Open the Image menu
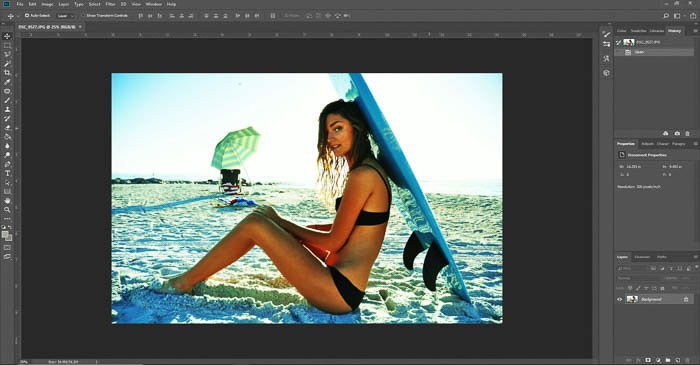 coord(47,4)
